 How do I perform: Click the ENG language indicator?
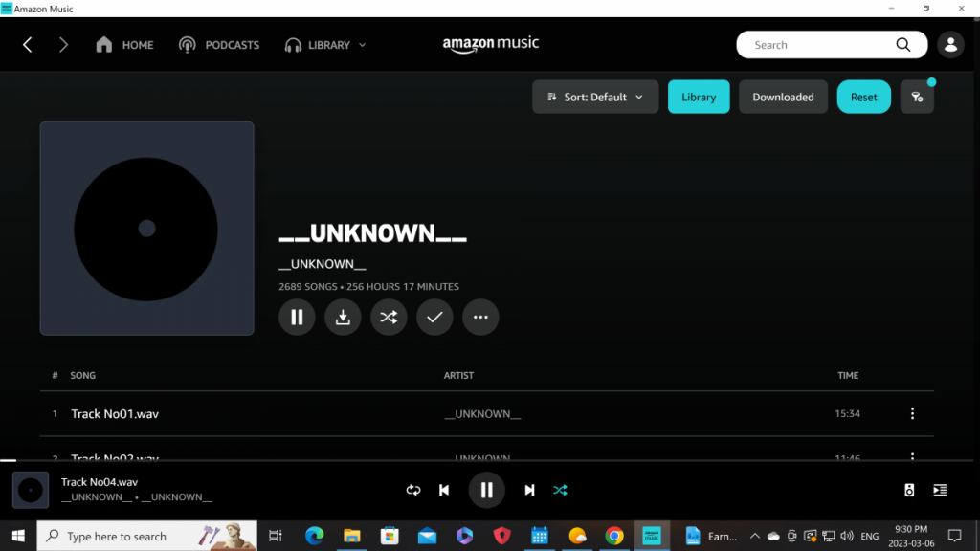869,536
